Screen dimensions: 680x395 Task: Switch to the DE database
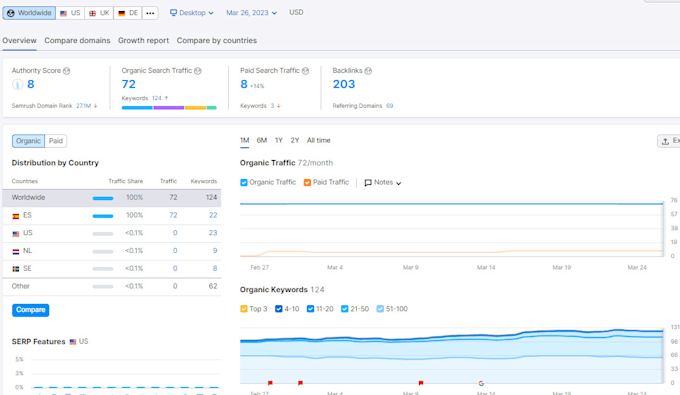[x=128, y=13]
